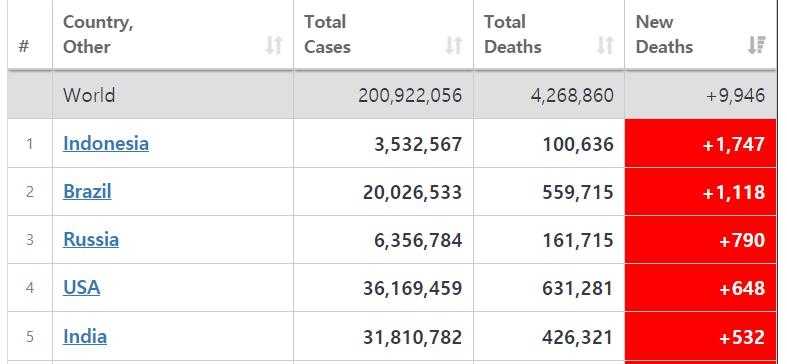Select India total deaths 426,321 cell

549,336
